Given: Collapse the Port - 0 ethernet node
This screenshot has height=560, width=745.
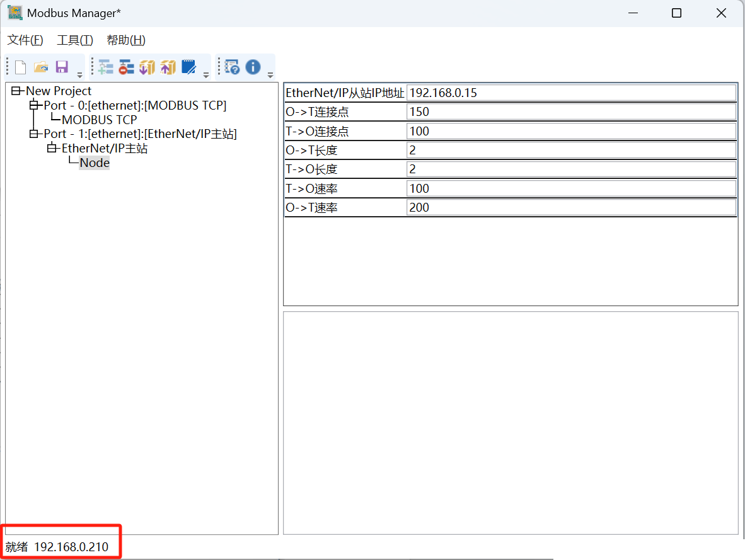Looking at the screenshot, I should point(34,105).
